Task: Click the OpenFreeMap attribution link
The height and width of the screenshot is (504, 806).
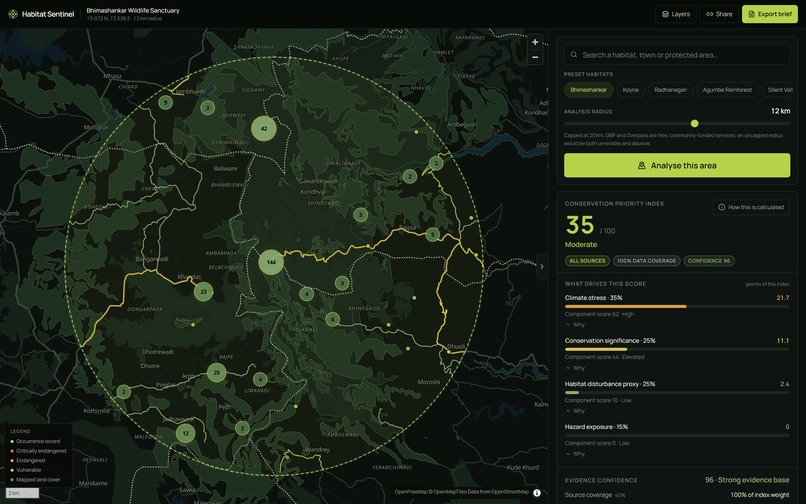Action: pos(409,492)
